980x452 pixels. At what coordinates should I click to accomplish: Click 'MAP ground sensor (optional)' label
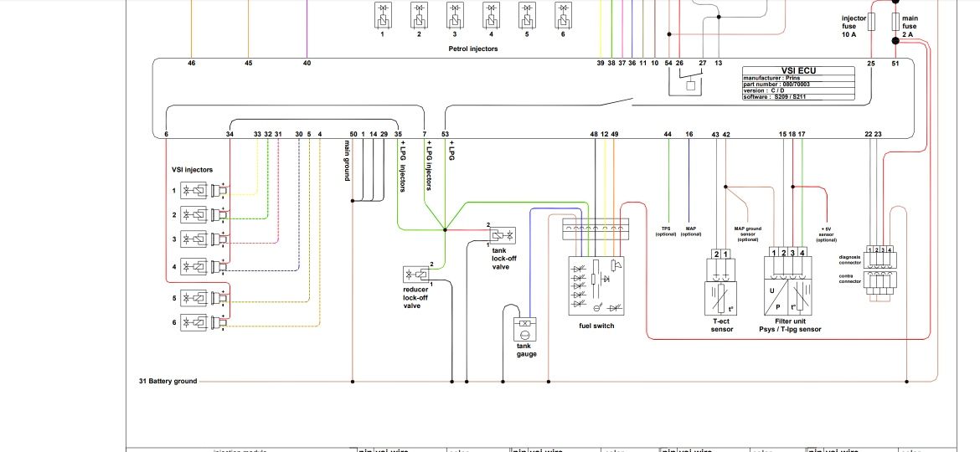tap(747, 234)
